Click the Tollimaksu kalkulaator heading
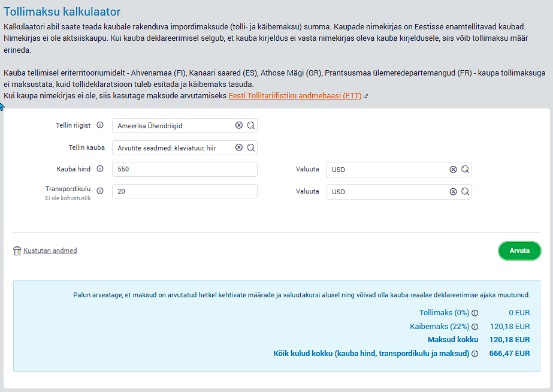 tap(62, 11)
